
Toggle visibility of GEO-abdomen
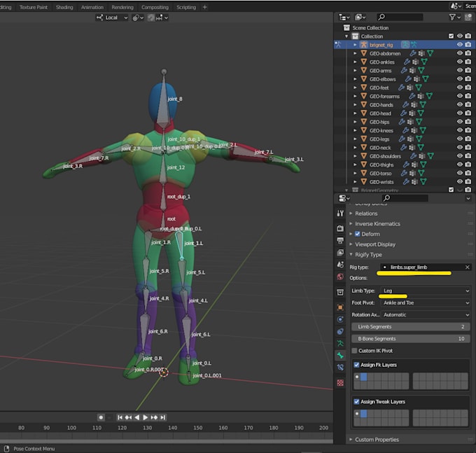pyautogui.click(x=460, y=53)
